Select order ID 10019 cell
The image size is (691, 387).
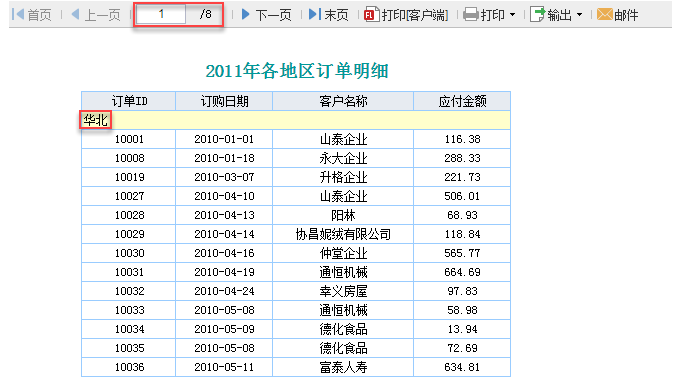[x=129, y=177]
